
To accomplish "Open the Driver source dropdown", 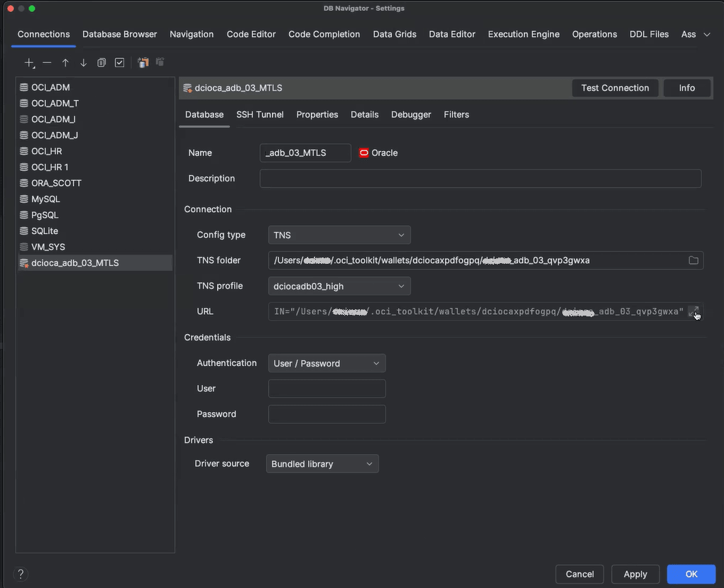I will [322, 463].
